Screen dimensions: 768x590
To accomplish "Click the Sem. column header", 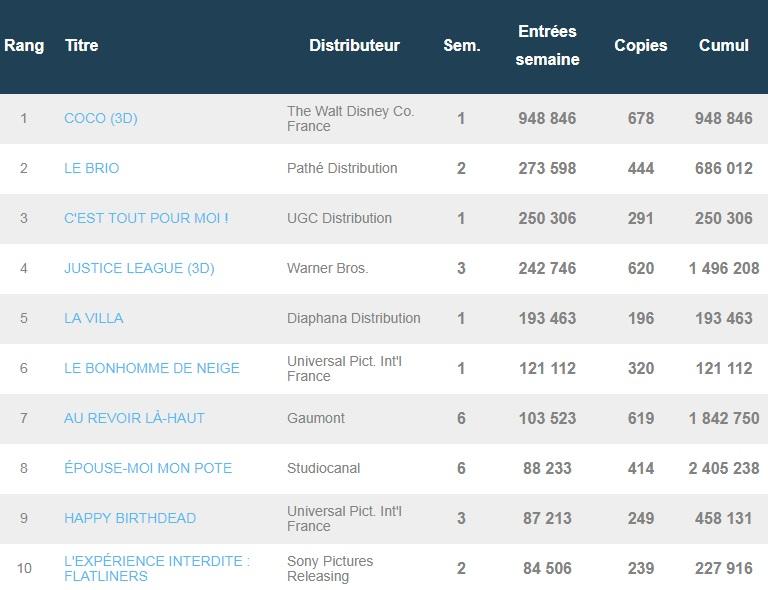I will [x=461, y=45].
